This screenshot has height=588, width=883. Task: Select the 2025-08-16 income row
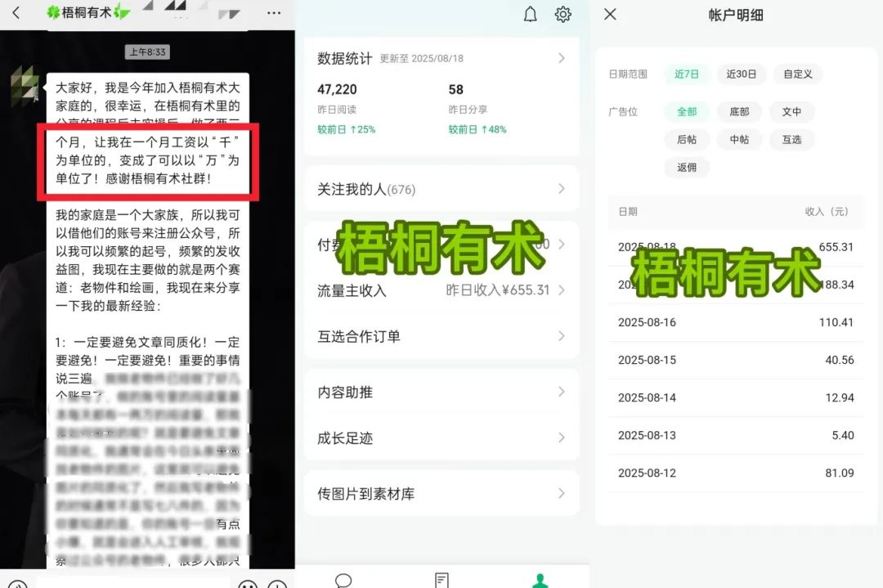(x=736, y=322)
